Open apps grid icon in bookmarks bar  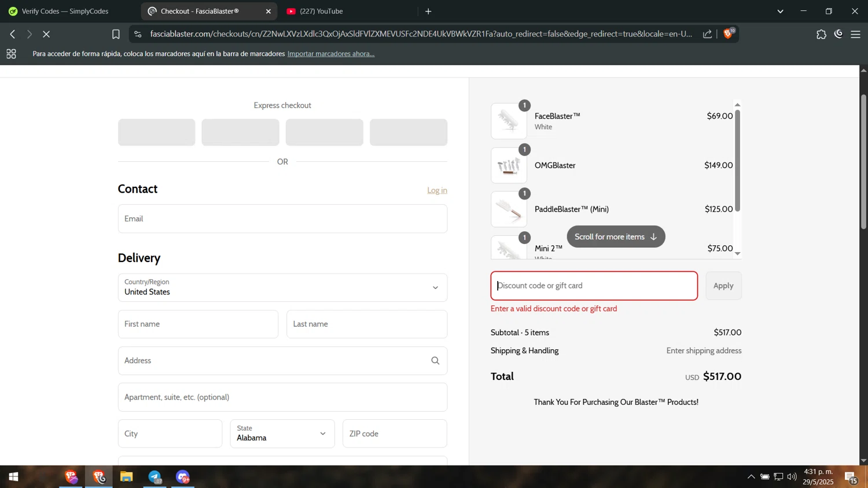(x=11, y=54)
